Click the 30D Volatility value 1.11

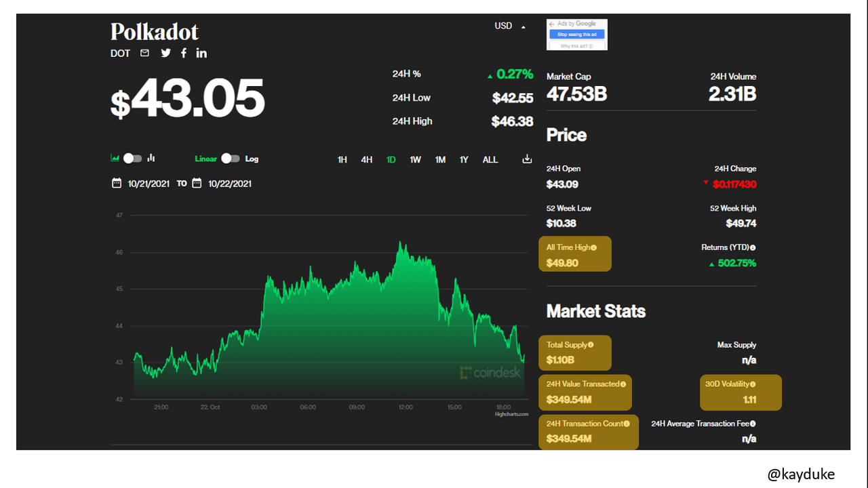749,399
